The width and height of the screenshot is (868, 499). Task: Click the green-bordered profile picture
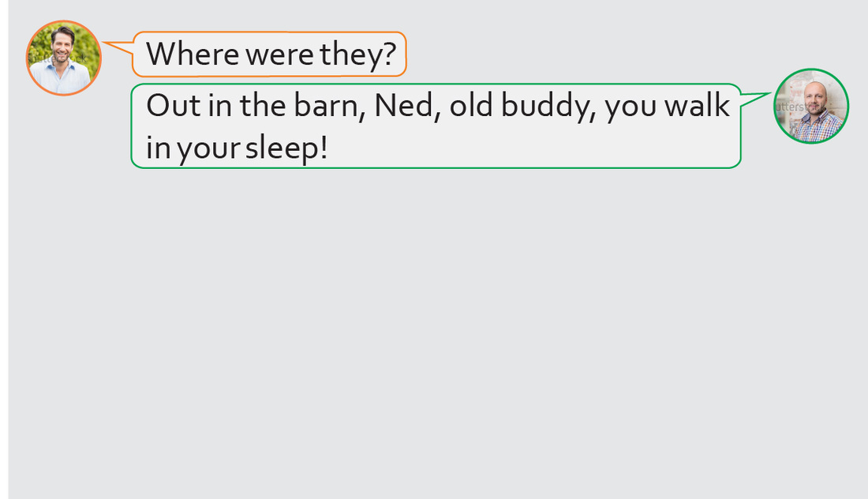click(811, 106)
